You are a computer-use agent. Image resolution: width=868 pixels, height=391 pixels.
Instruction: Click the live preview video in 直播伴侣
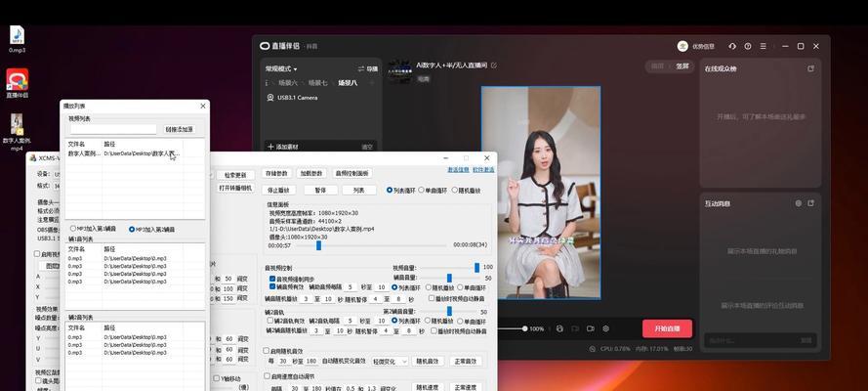(541, 193)
